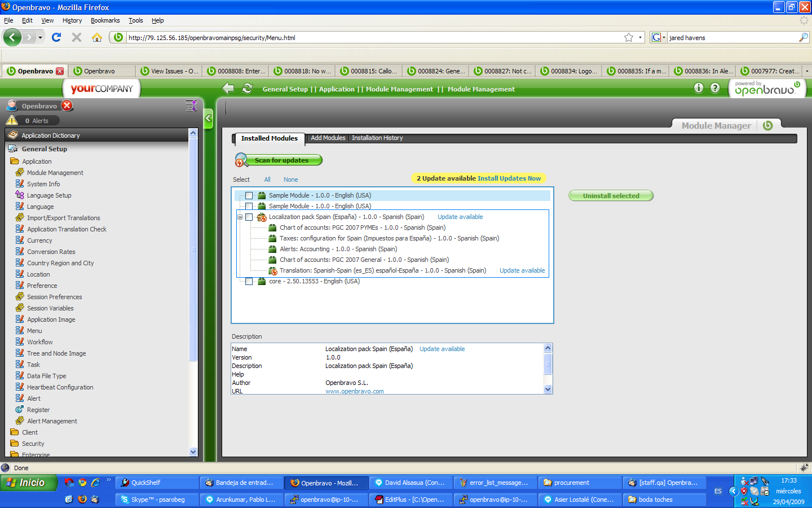Click the Uninstall selected button
This screenshot has height=508, width=812.
point(611,196)
